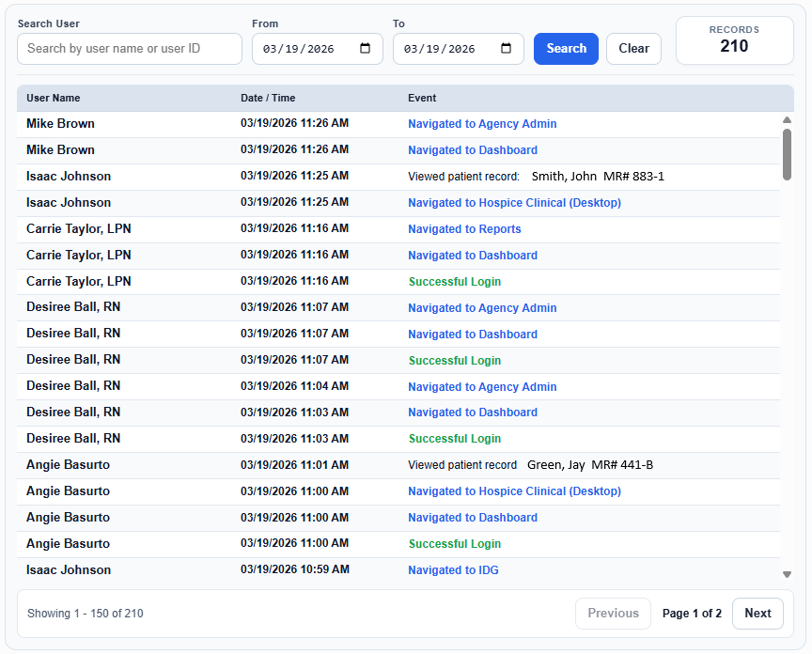The height and width of the screenshot is (654, 812).
Task: Click Desiree Ball's 11:03 AM Successful Login
Action: (455, 439)
